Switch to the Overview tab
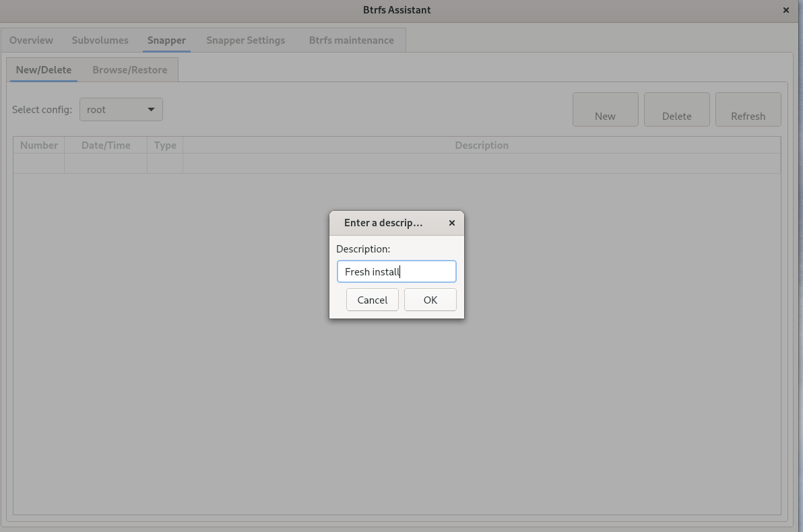803x532 pixels. pos(31,40)
